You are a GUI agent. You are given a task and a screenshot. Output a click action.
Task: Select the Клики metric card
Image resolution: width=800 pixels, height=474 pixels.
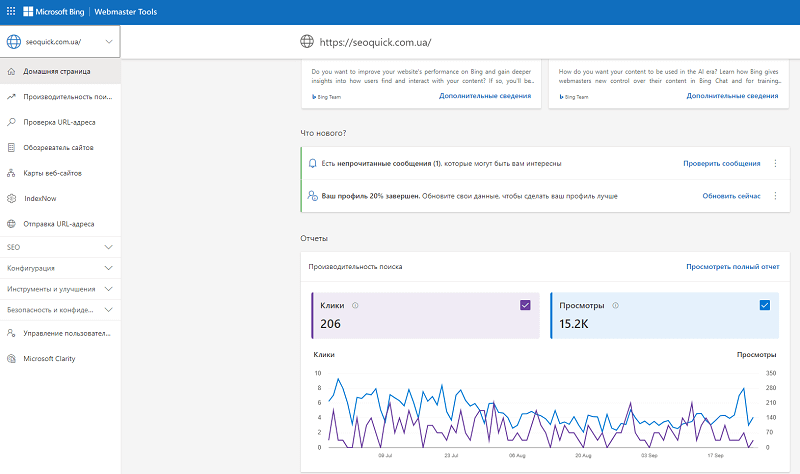(x=426, y=315)
